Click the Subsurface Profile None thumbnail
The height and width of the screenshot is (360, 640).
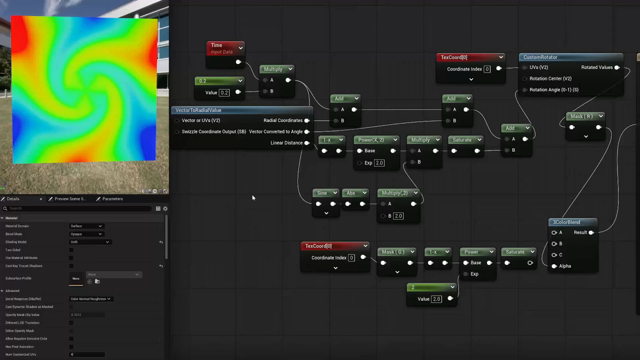coord(76,278)
